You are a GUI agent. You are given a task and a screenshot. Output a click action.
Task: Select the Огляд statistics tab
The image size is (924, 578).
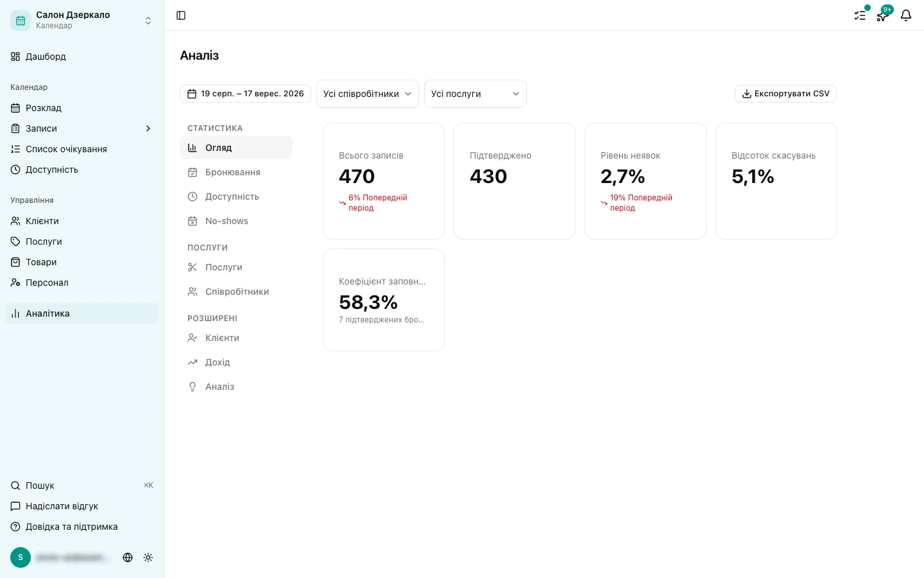(236, 148)
